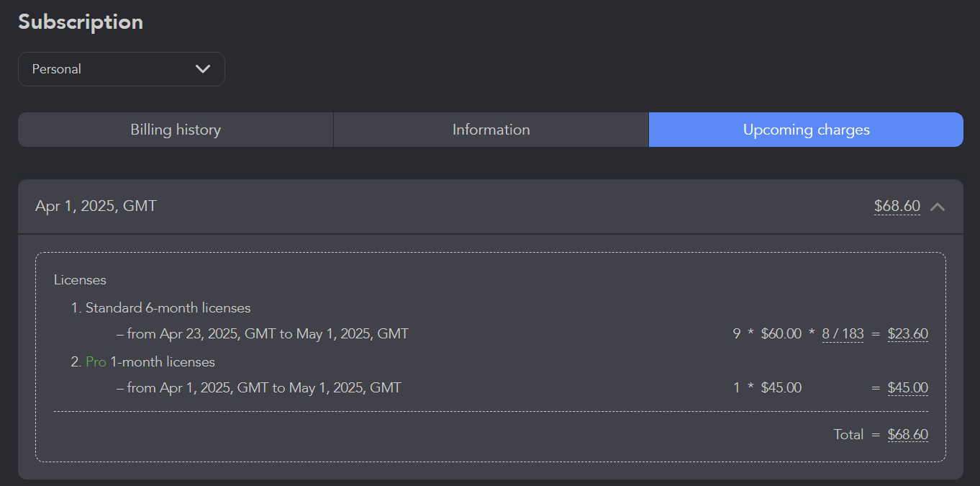Click the Apr 1, 2025, GMT charge date
This screenshot has height=486, width=980.
96,207
